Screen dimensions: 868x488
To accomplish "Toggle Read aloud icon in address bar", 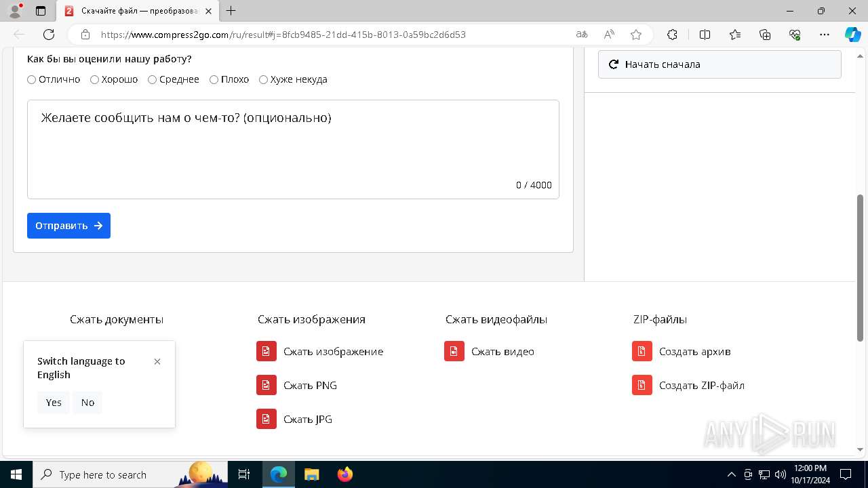I will point(609,35).
